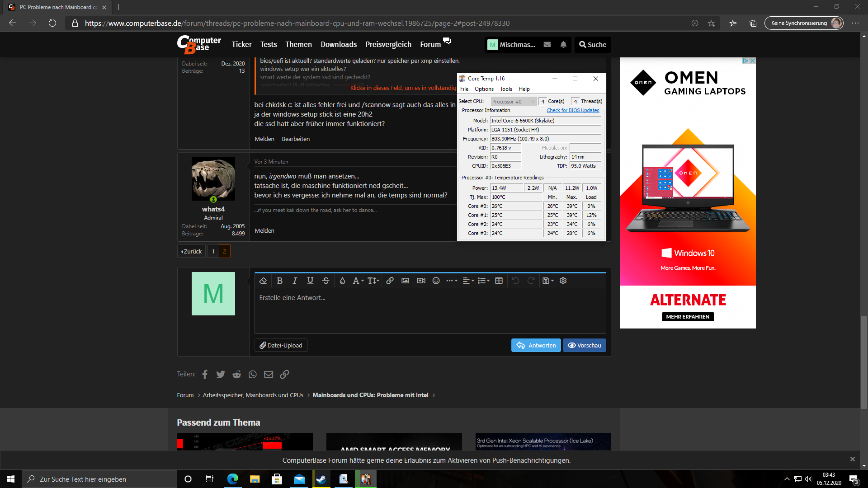Go back with Zurück pagination button
The width and height of the screenshot is (868, 488).
[191, 251]
